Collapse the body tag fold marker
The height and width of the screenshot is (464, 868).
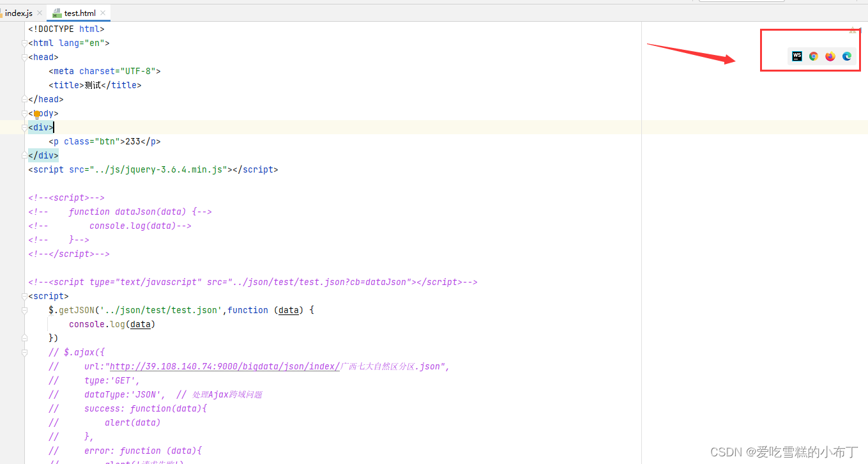25,114
